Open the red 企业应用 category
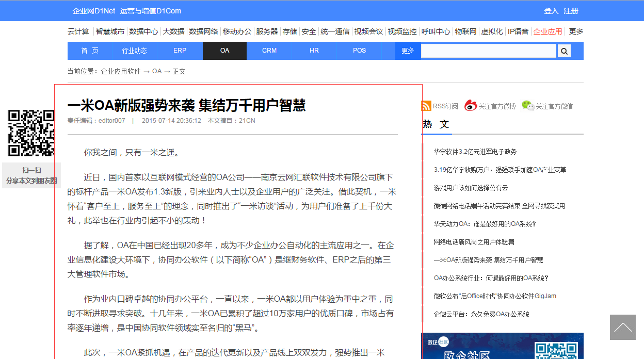 pyautogui.click(x=548, y=31)
